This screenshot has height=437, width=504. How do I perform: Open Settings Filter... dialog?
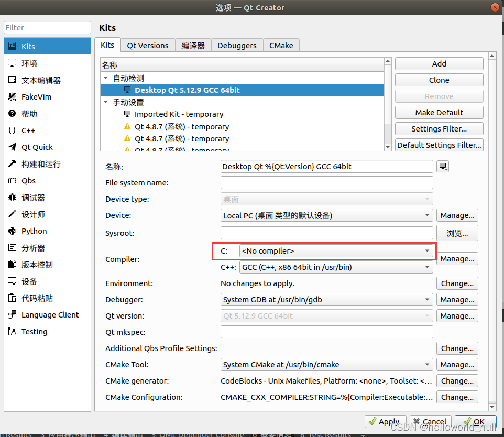439,128
